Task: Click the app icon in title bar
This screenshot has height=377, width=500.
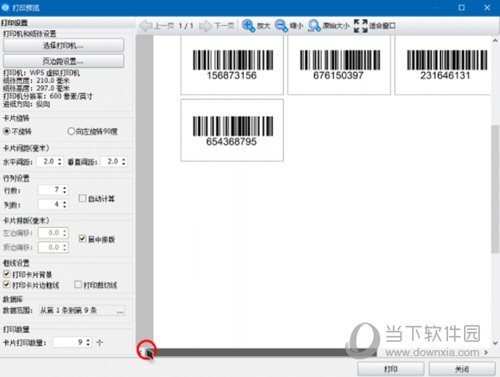Action: coord(5,7)
